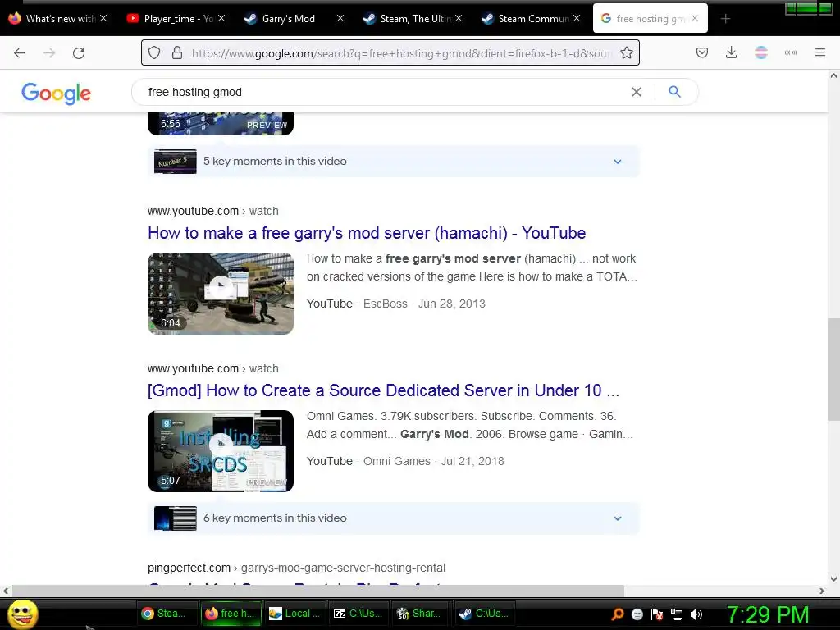
Task: Clear the Google search box text
Action: (x=637, y=92)
